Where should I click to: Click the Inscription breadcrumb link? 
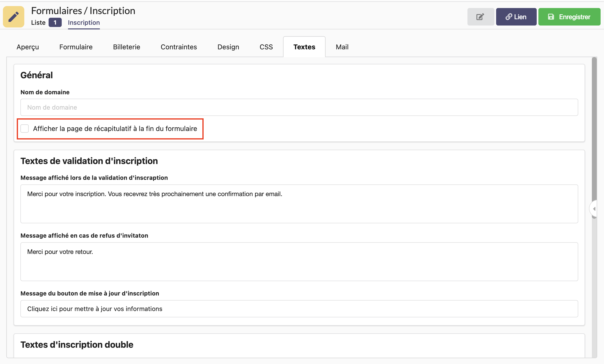(84, 23)
